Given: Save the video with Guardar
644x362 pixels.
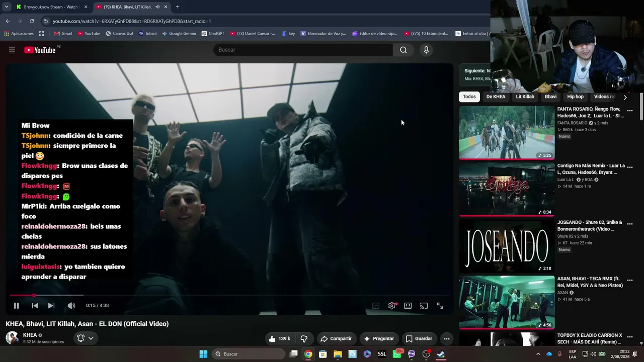Looking at the screenshot, I should 419,339.
